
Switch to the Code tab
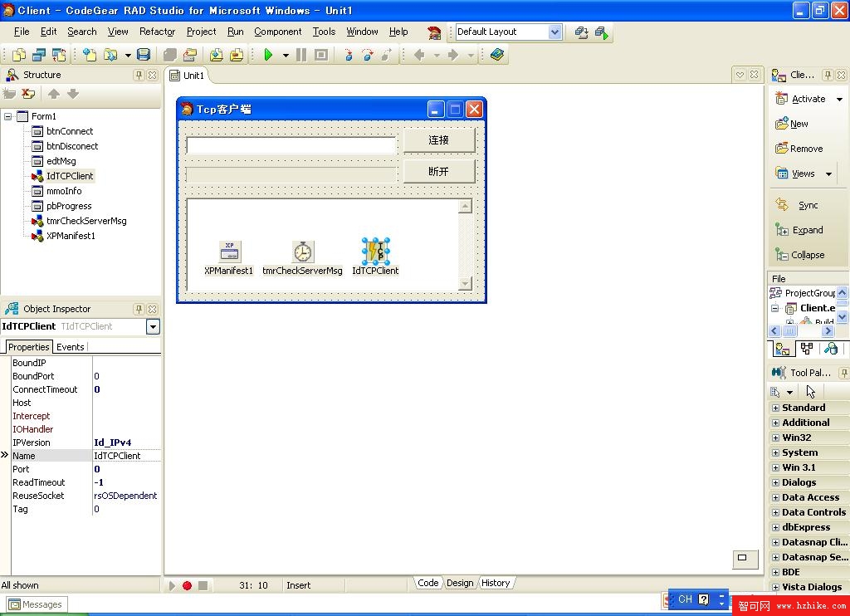(427, 583)
